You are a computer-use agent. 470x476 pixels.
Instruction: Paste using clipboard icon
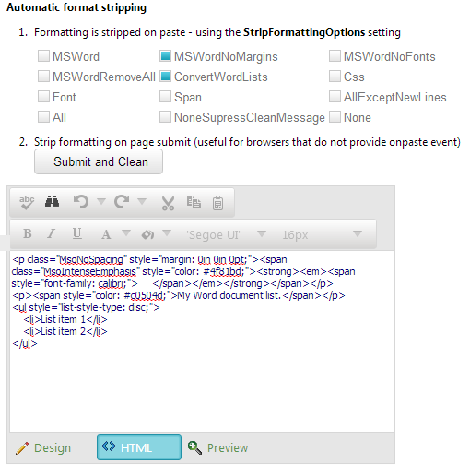coord(217,203)
